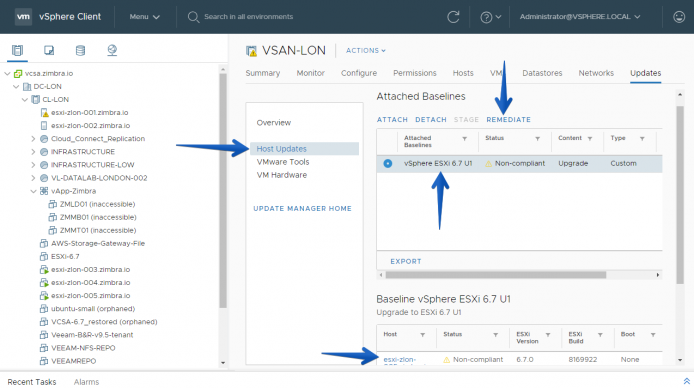Click the REMEDIATE button
This screenshot has height=388, width=694.
pos(509,120)
